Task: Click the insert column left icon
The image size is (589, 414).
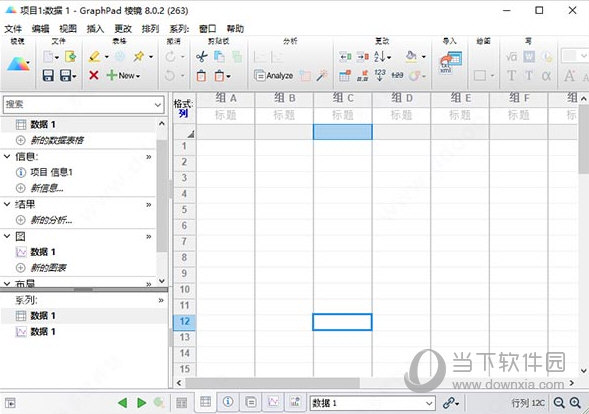Action: (x=345, y=57)
